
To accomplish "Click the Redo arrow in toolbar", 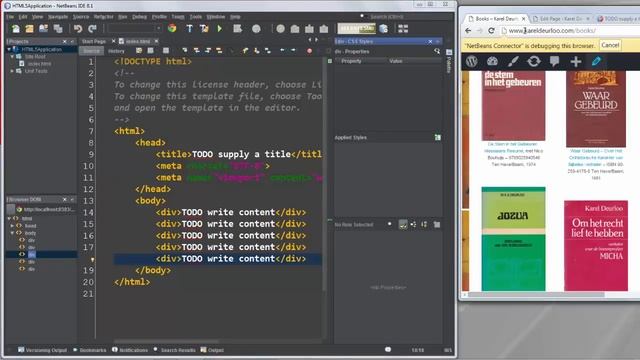I will pyautogui.click(x=92, y=29).
